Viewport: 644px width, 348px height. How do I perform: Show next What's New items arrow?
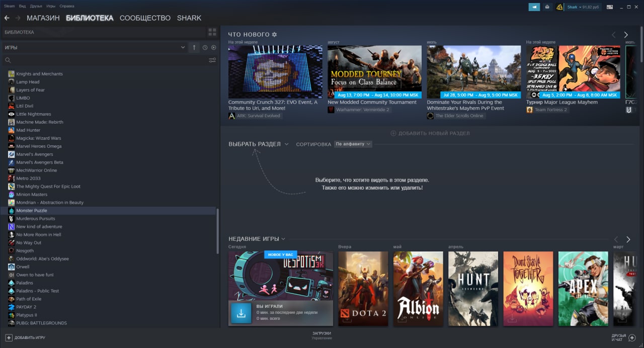click(x=626, y=35)
